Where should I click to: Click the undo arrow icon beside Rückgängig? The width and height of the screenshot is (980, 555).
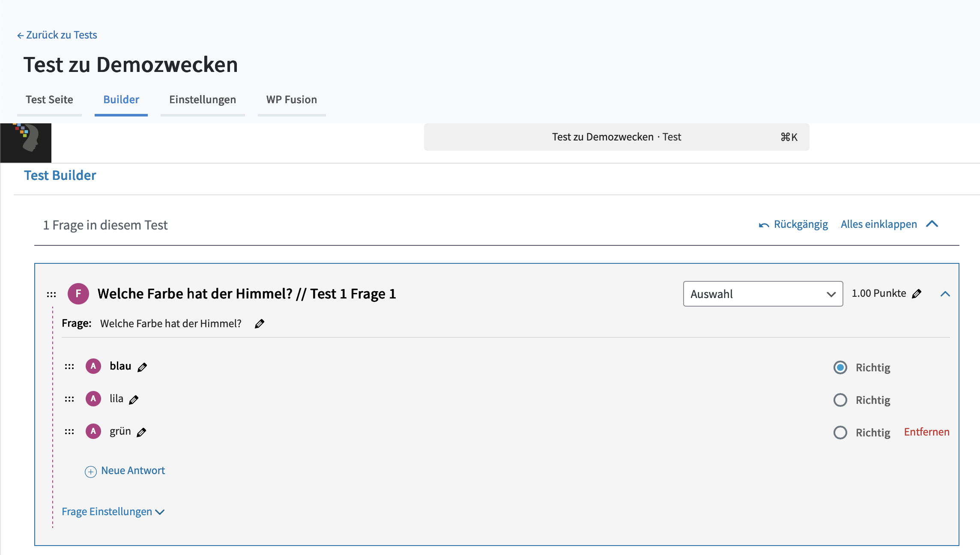pyautogui.click(x=764, y=225)
